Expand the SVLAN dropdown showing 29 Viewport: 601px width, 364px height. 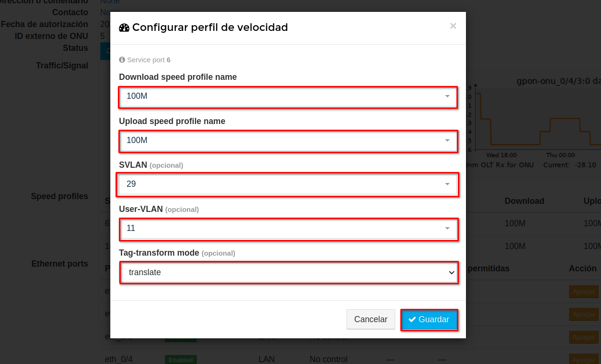click(288, 184)
